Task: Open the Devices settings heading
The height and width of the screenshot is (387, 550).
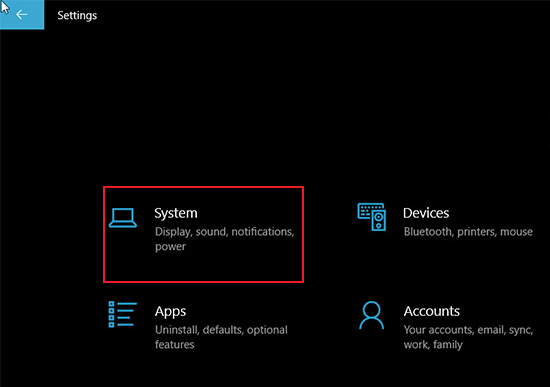Action: 426,213
